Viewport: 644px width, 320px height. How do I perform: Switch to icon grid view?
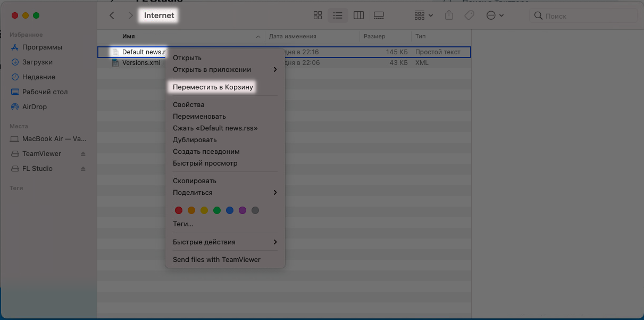tap(318, 15)
